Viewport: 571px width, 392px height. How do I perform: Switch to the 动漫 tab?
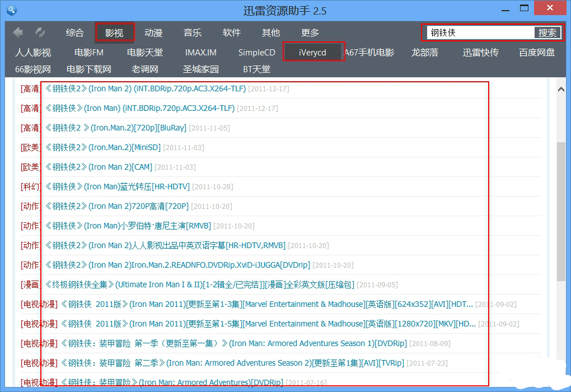click(153, 33)
